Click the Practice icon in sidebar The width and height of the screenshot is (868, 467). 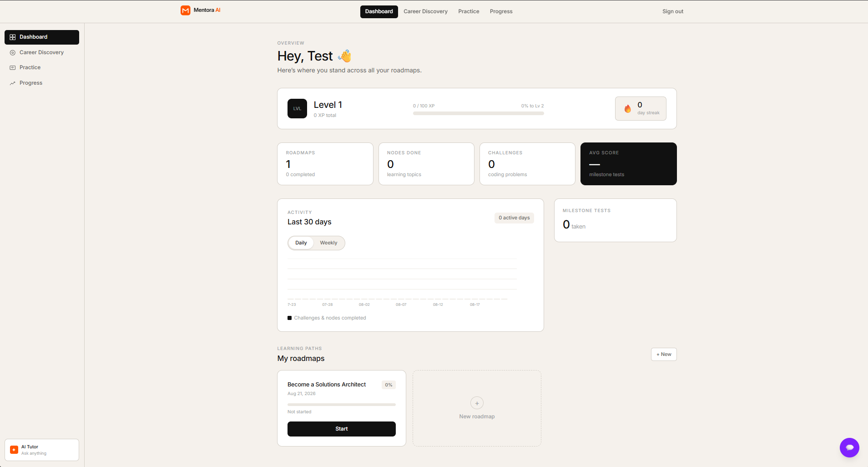(x=13, y=68)
